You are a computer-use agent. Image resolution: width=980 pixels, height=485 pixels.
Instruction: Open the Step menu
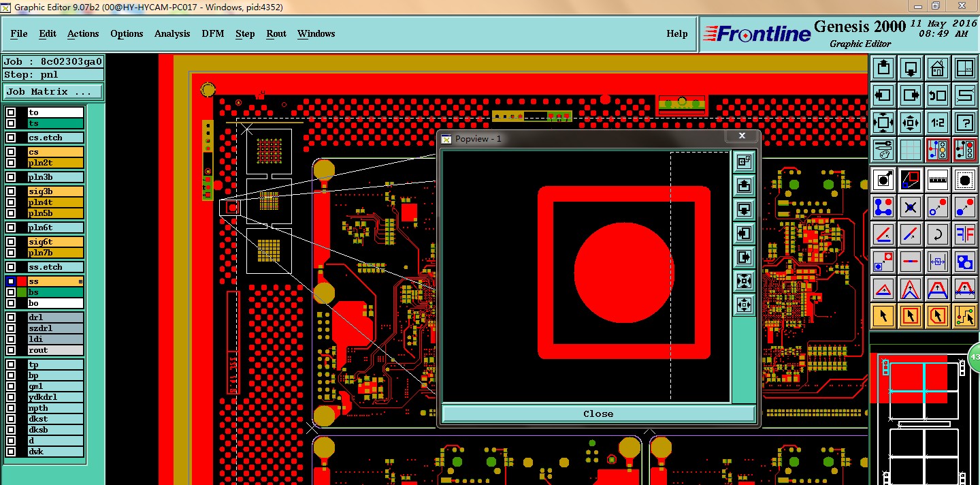click(245, 33)
